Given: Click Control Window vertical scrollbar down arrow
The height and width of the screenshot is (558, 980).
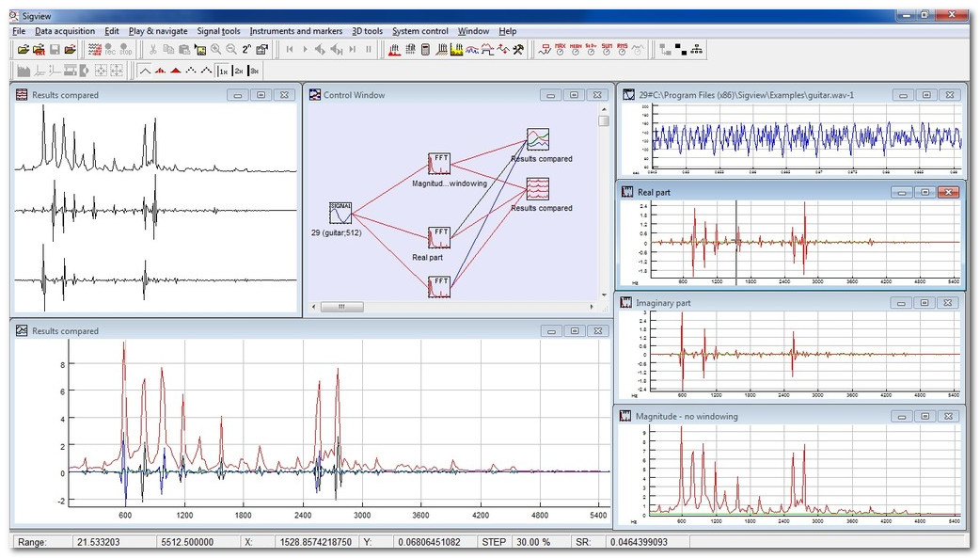Looking at the screenshot, I should coord(604,295).
